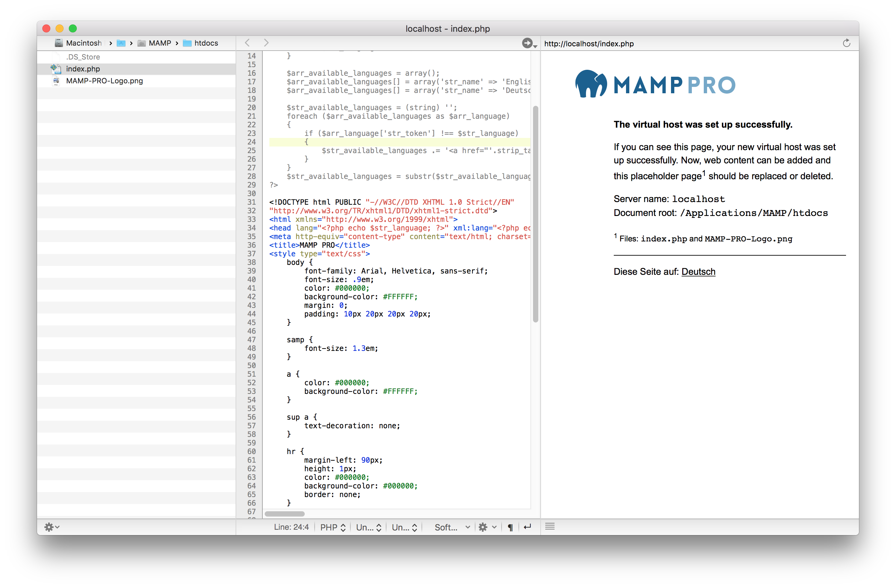Open the first Un... popup in status bar
This screenshot has width=896, height=588.
point(369,527)
